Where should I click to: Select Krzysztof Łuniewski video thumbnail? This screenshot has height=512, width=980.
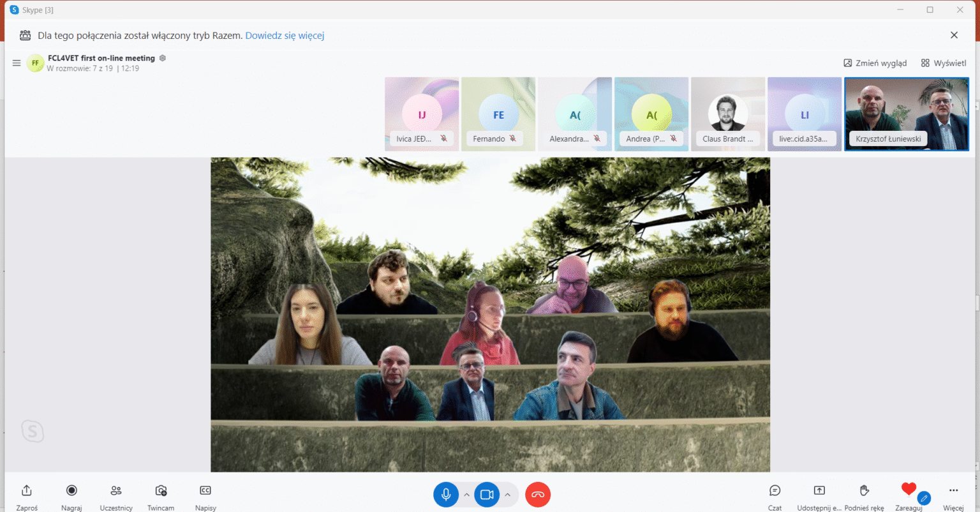click(x=906, y=114)
